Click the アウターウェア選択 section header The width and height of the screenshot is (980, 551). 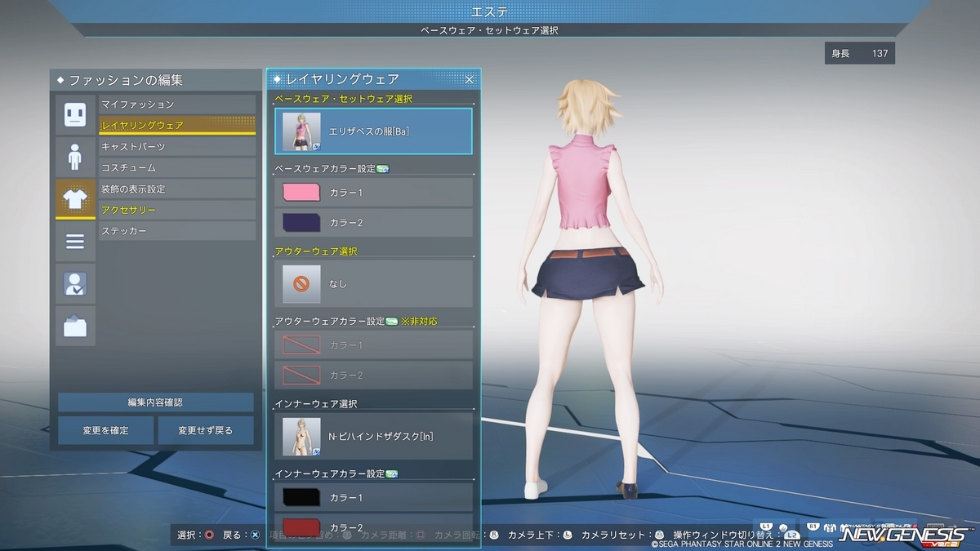pos(316,251)
